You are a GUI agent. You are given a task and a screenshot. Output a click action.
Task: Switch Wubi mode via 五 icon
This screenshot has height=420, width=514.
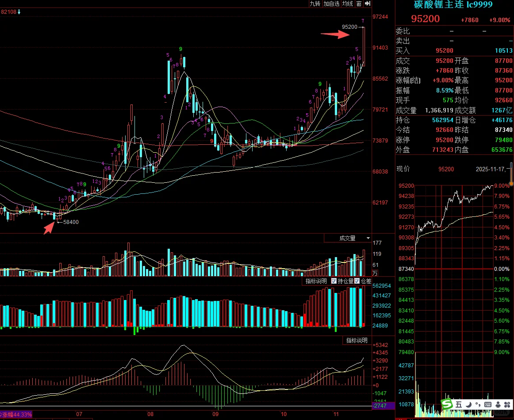pos(458,405)
